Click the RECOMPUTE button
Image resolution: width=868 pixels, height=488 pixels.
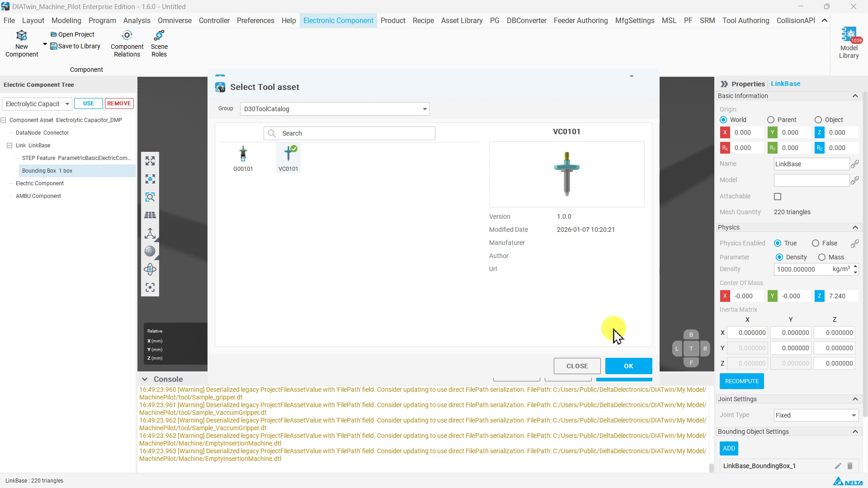point(742,381)
